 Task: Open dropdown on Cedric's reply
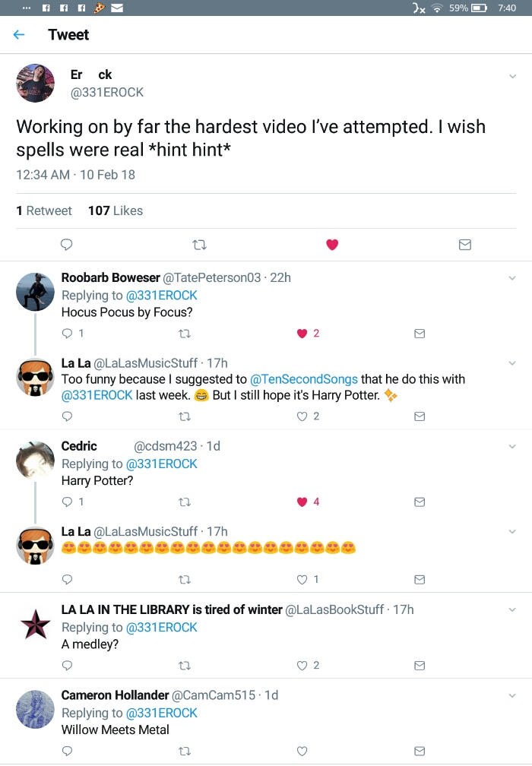[x=512, y=447]
